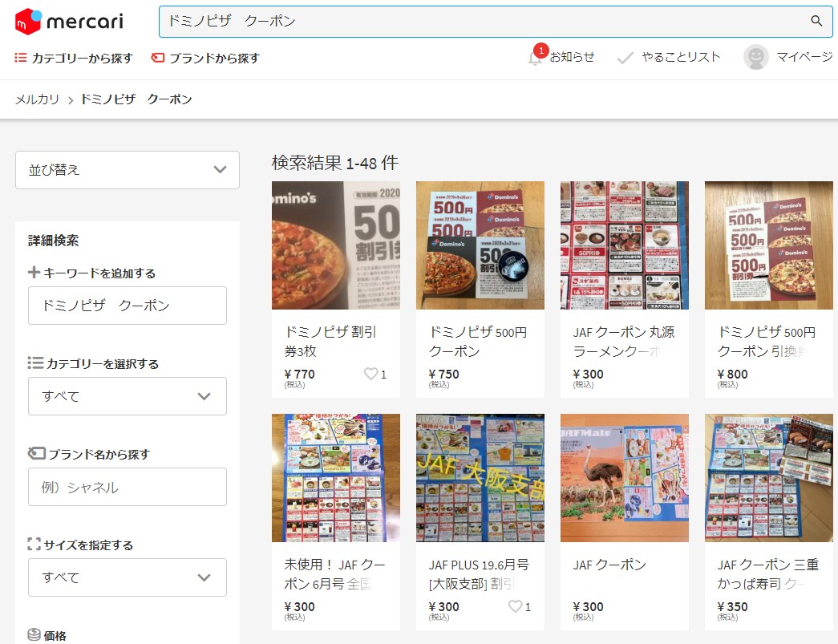Click the thumbnail of JAF クーポン 三重 かっぱ寿司
The image size is (838, 644).
click(768, 478)
